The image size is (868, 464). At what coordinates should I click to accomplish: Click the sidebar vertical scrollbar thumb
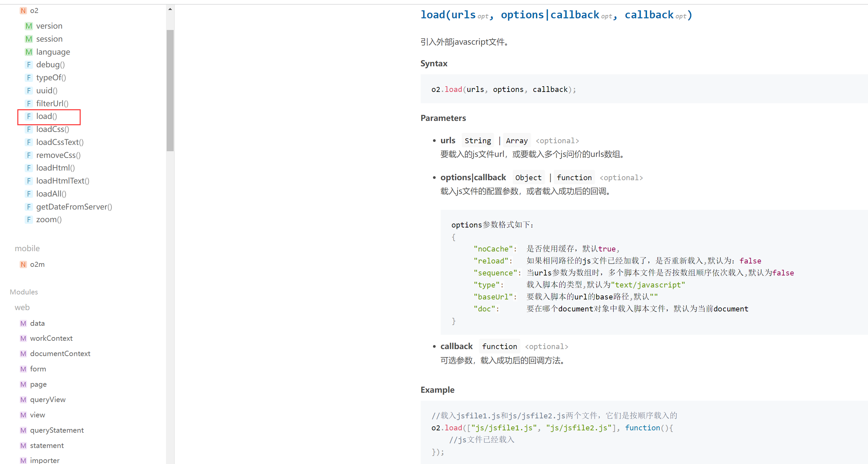tap(170, 90)
